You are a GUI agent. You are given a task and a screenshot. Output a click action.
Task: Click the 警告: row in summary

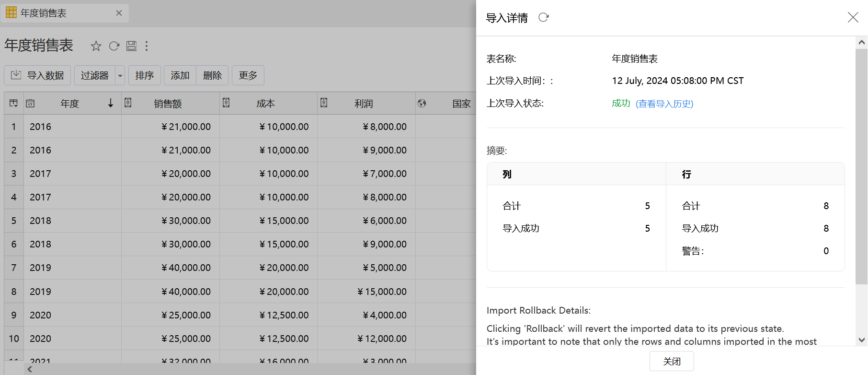click(x=755, y=251)
